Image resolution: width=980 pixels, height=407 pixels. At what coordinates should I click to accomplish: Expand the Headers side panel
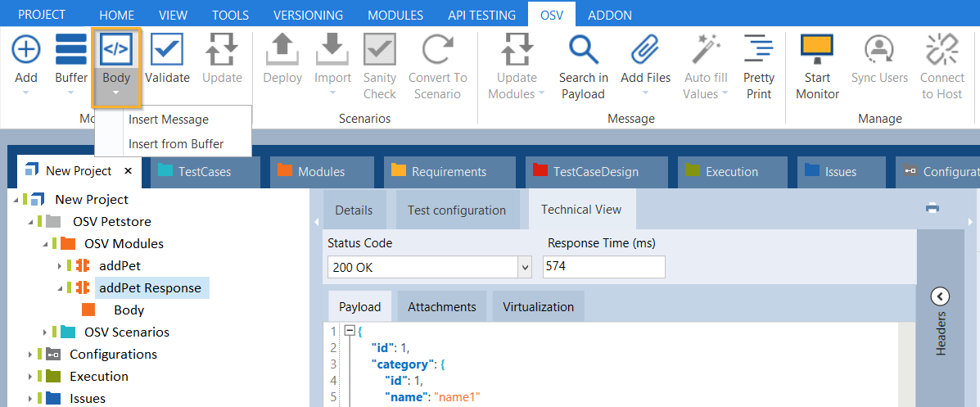[940, 296]
